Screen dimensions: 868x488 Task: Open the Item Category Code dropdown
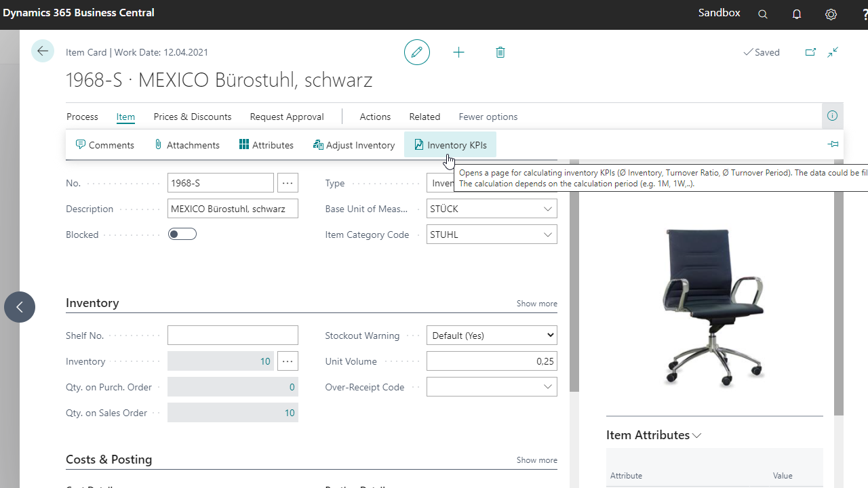click(x=547, y=235)
